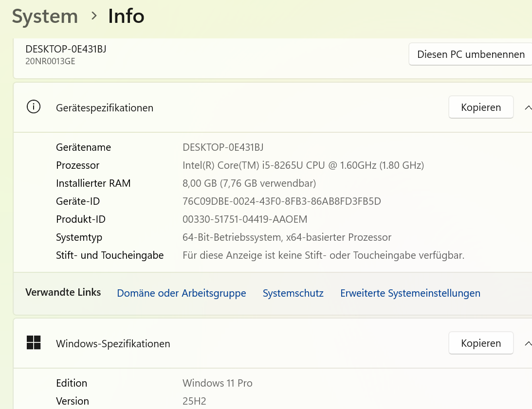Collapse the Gerätespezifikationen section chevron
The width and height of the screenshot is (532, 409).
(x=528, y=107)
